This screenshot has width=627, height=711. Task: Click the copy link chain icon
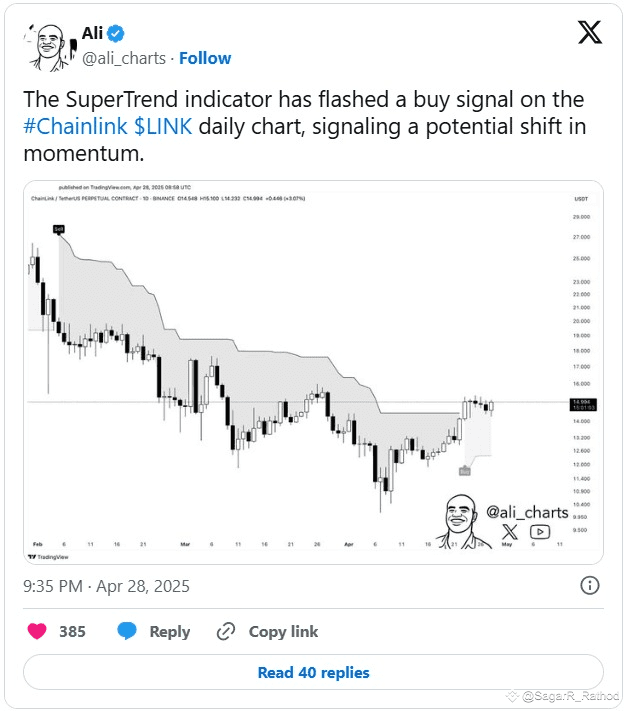click(x=226, y=631)
